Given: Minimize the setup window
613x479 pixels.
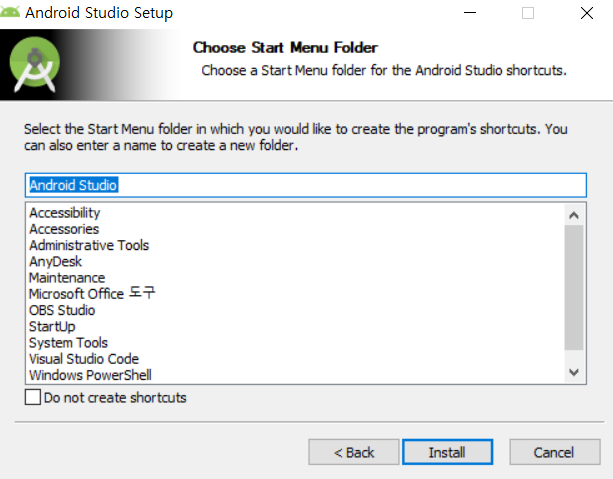Looking at the screenshot, I should click(x=470, y=13).
